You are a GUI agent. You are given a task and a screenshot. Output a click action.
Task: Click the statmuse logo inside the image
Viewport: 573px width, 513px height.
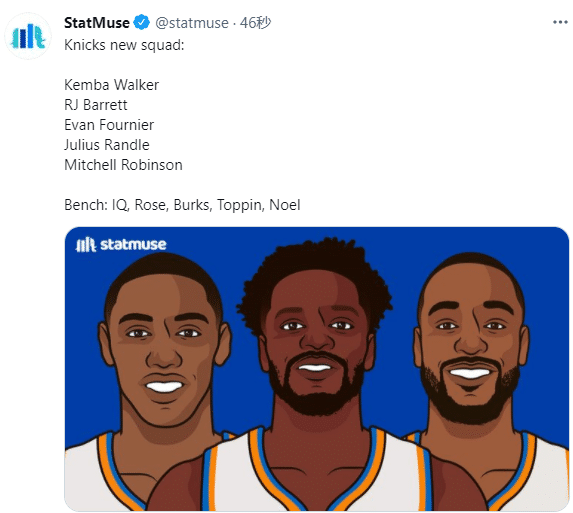coord(121,244)
